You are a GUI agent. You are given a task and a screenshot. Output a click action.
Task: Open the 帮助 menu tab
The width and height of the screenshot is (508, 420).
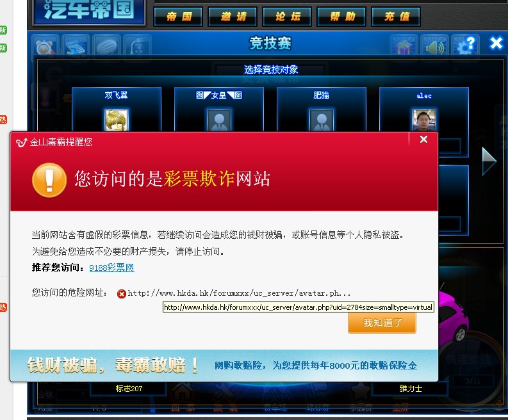coord(341,17)
